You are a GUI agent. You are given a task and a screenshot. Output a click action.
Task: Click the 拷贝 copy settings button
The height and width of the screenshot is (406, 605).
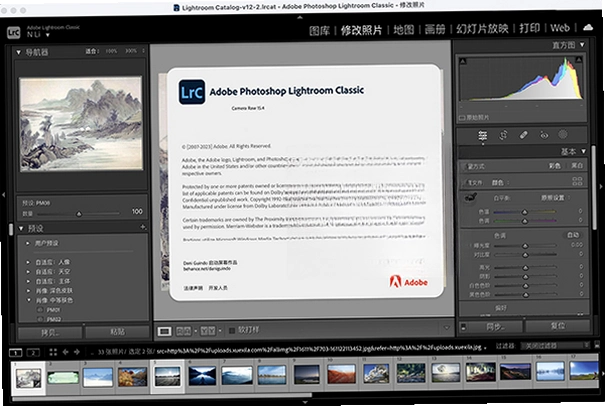[x=50, y=332]
